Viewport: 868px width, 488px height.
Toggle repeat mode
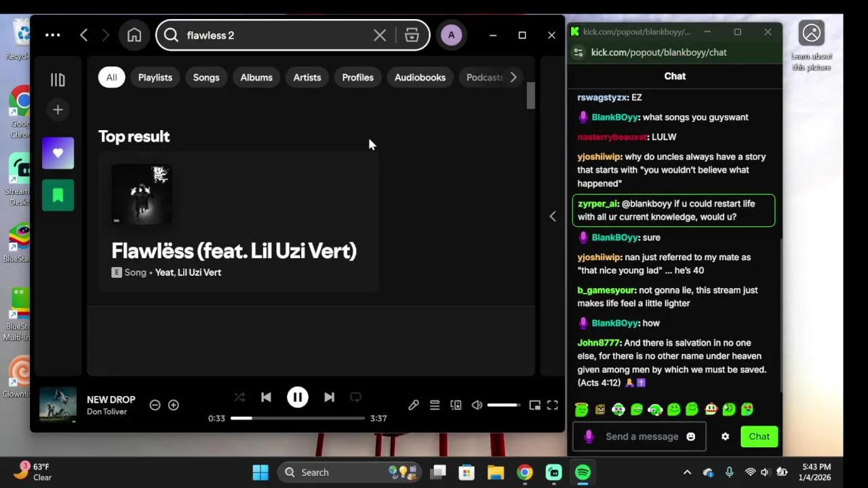355,397
